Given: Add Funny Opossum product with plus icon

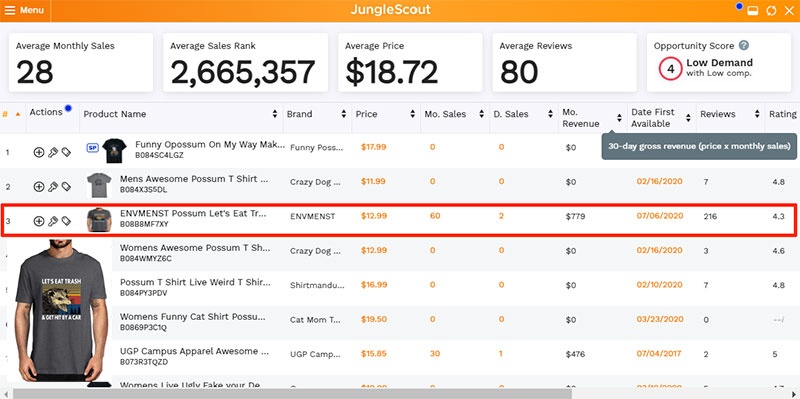Looking at the screenshot, I should click(x=39, y=152).
